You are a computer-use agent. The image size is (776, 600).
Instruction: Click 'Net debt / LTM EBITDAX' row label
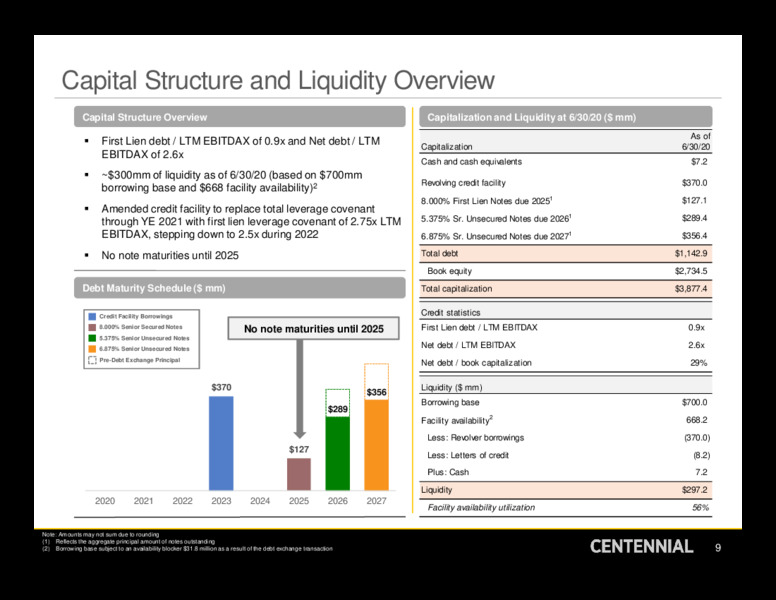468,345
